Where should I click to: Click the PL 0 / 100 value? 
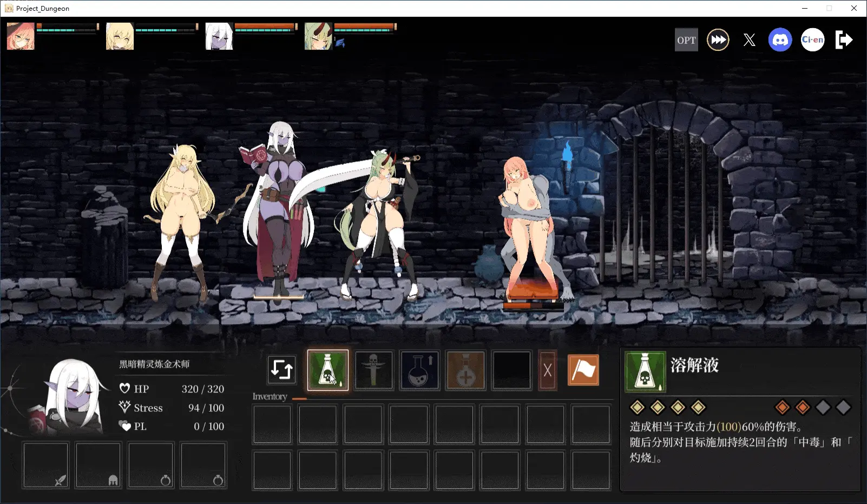209,426
